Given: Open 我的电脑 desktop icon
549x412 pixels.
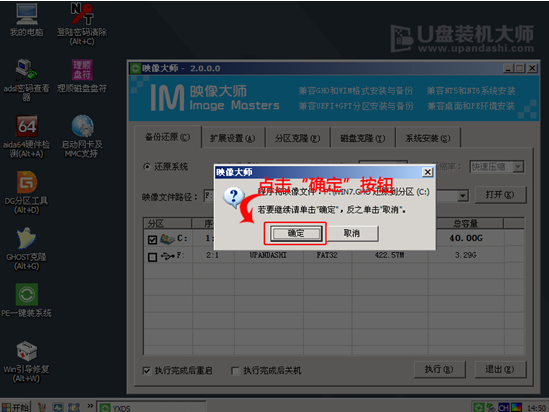Looking at the screenshot, I should click(27, 20).
